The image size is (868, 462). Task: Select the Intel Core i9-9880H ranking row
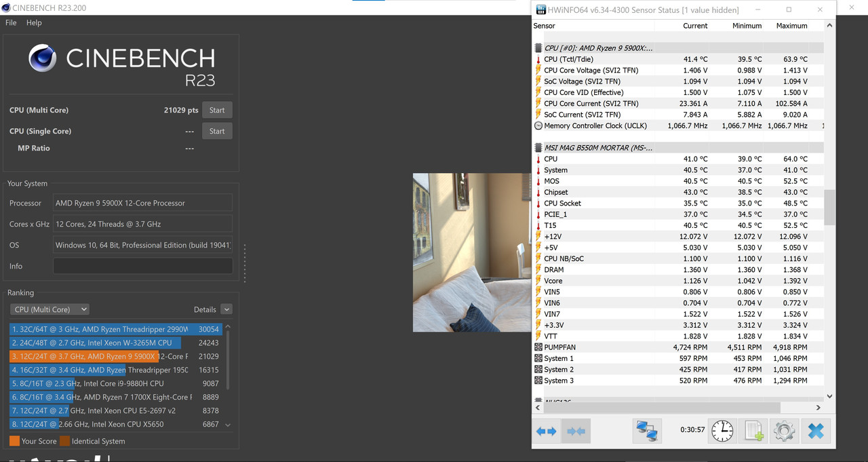coord(115,383)
